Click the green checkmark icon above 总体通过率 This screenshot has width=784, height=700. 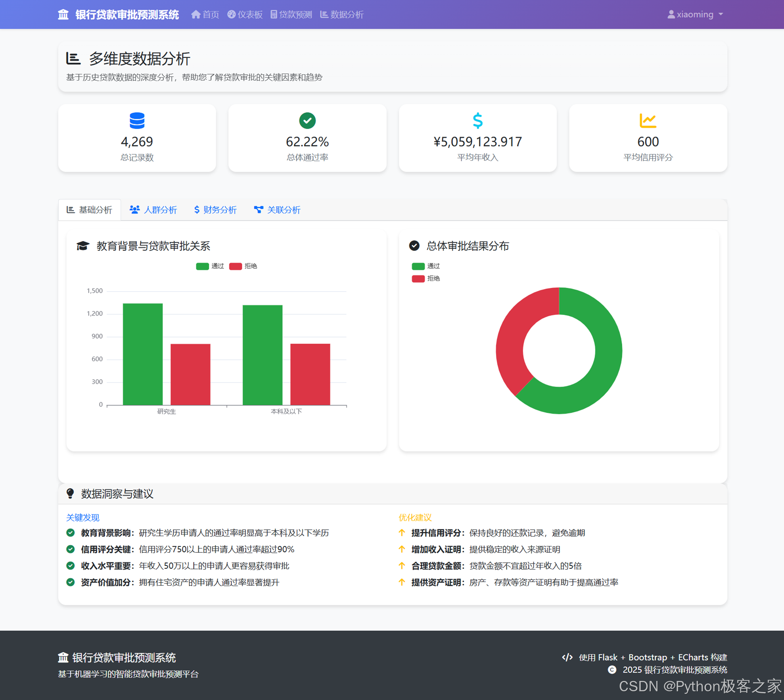(307, 121)
